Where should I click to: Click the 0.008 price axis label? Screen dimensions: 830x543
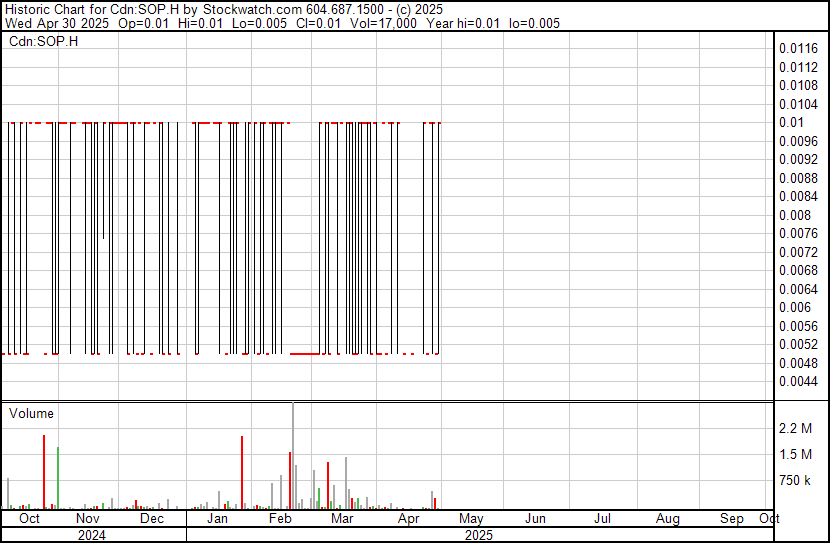[795, 215]
